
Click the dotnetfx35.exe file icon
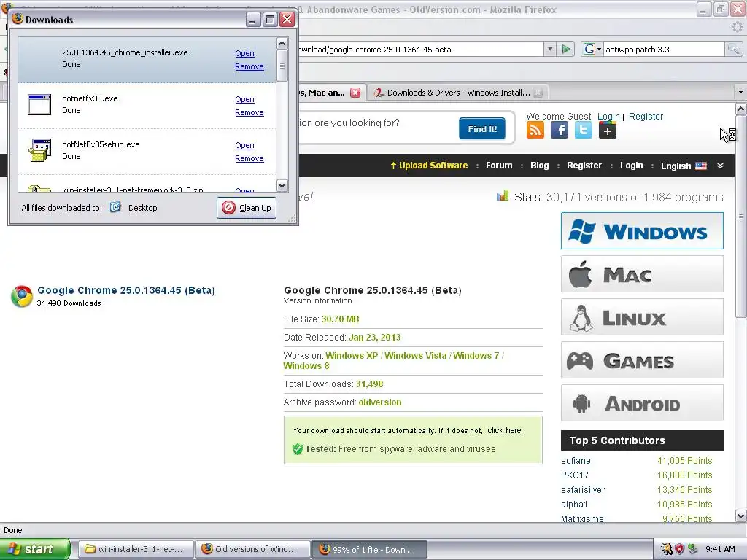(39, 104)
